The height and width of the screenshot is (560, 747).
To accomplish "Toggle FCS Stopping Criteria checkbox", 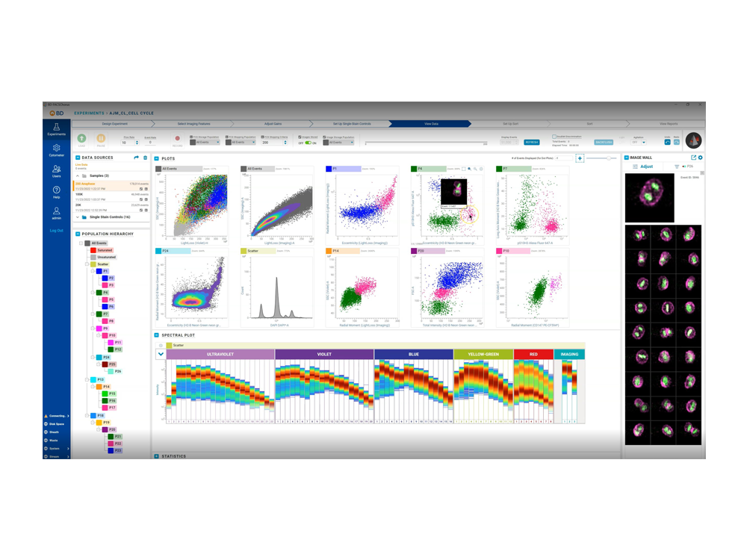I will pyautogui.click(x=262, y=137).
